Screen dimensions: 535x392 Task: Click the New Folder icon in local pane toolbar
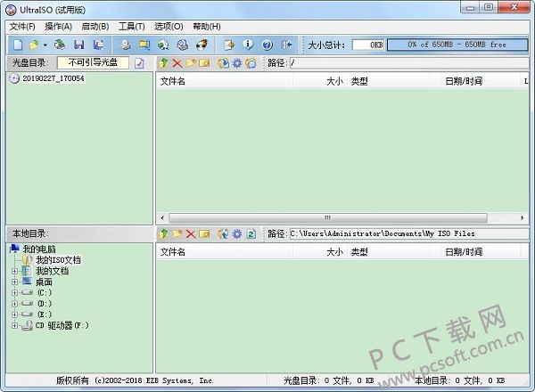(x=177, y=233)
